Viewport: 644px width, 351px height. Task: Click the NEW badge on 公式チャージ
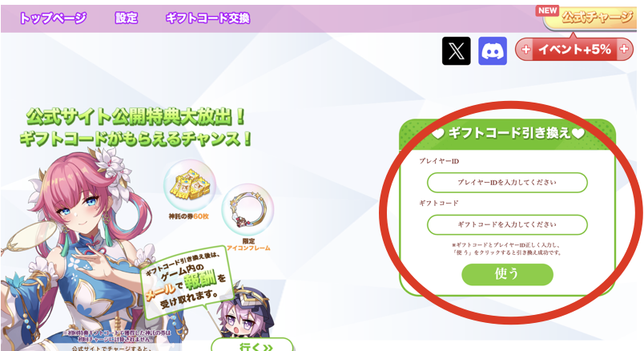coord(548,10)
